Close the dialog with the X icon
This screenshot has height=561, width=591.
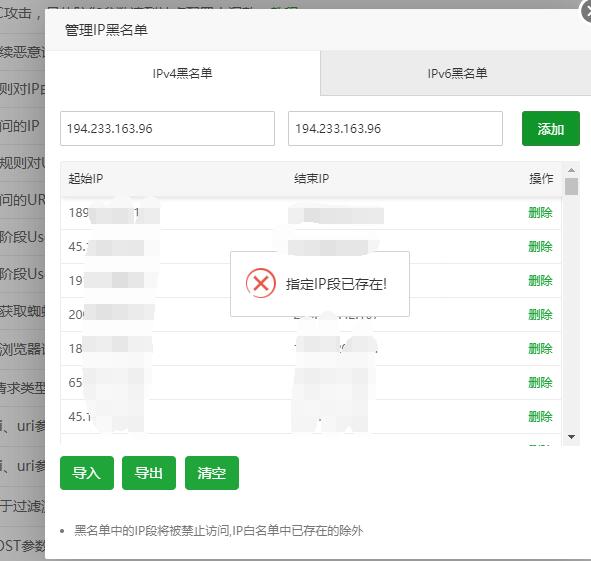(x=586, y=12)
